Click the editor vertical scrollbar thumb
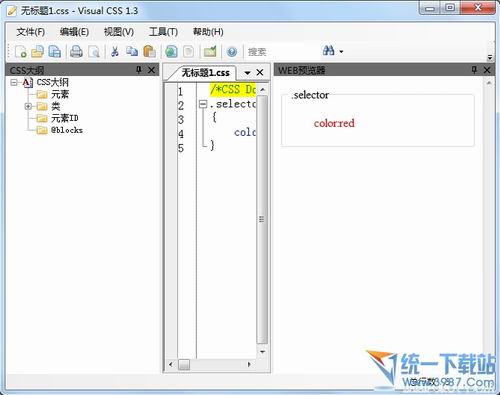Image resolution: width=500 pixels, height=395 pixels. (x=262, y=219)
